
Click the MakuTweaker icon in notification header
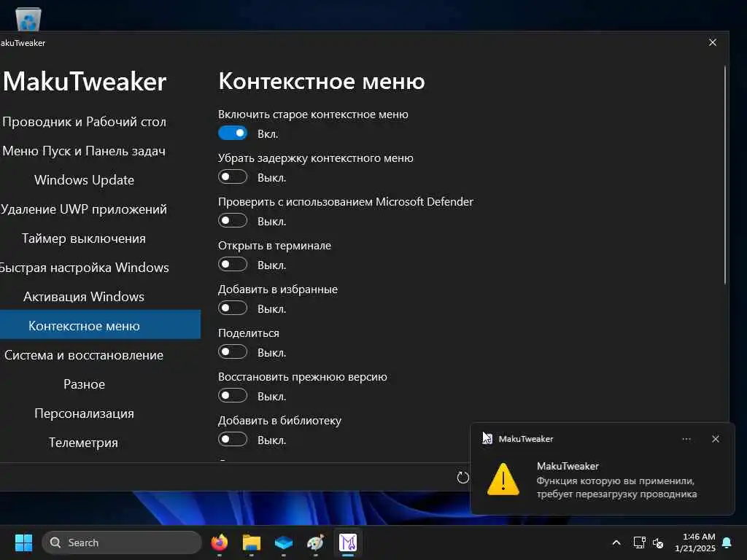click(487, 438)
